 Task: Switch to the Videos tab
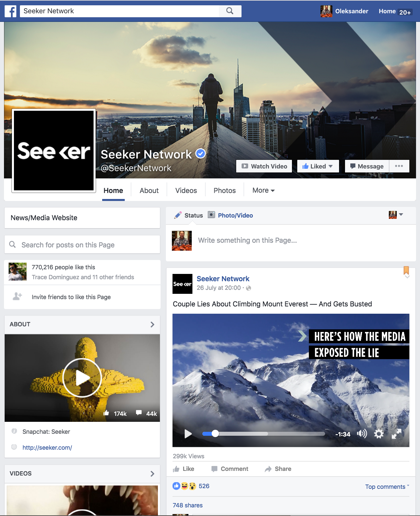coord(186,191)
